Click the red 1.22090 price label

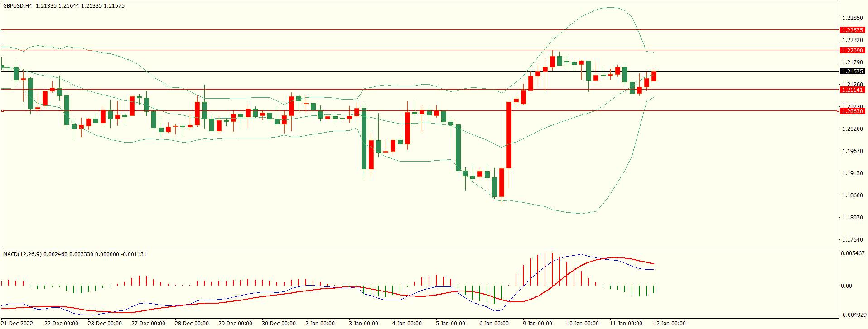click(852, 50)
